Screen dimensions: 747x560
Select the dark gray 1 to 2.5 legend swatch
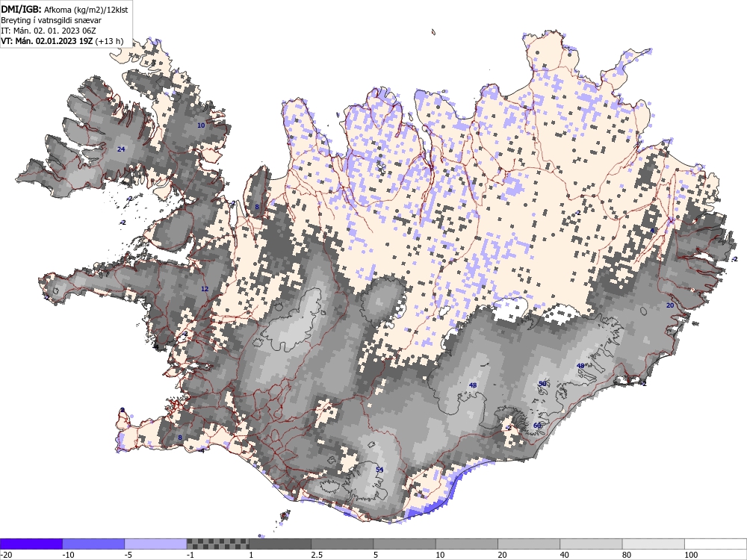tap(280, 544)
